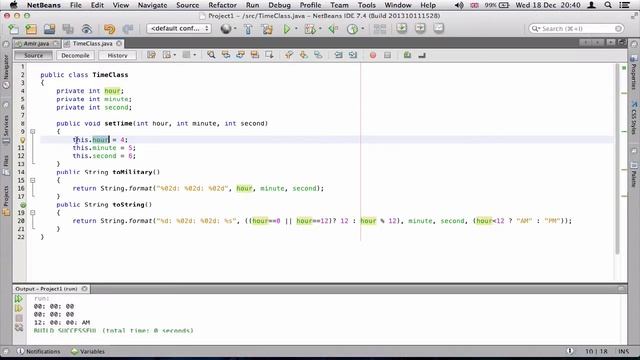This screenshot has width=640, height=360.
Task: Open the default configuration dropdown
Action: (x=178, y=29)
